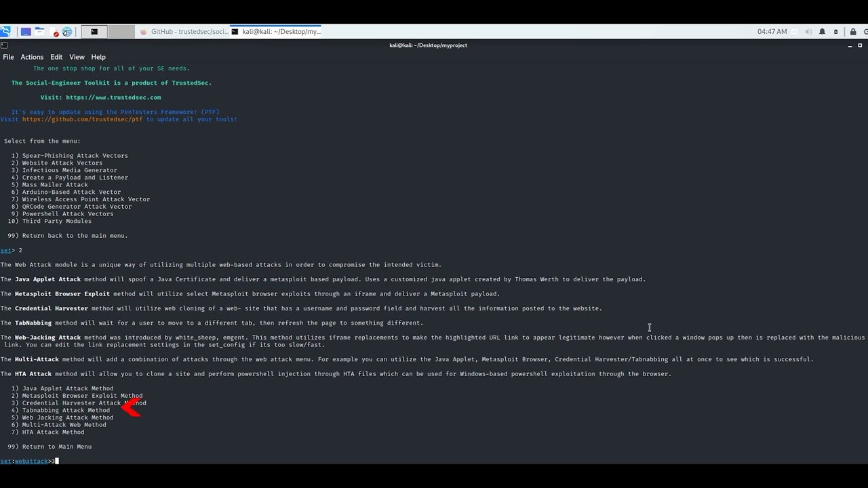Click the 'Website Attack Vectors' line
Viewport: 868px width, 488px height.
point(57,163)
